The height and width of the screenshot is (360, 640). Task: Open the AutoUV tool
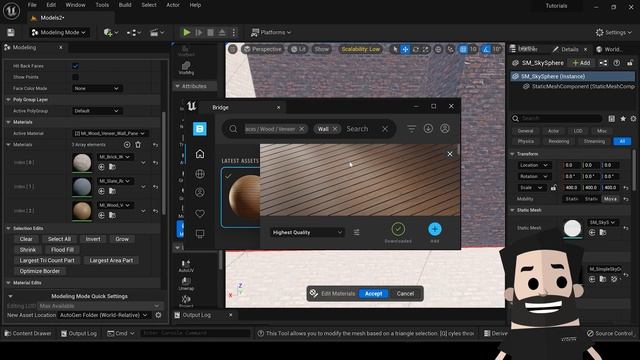[x=186, y=266]
